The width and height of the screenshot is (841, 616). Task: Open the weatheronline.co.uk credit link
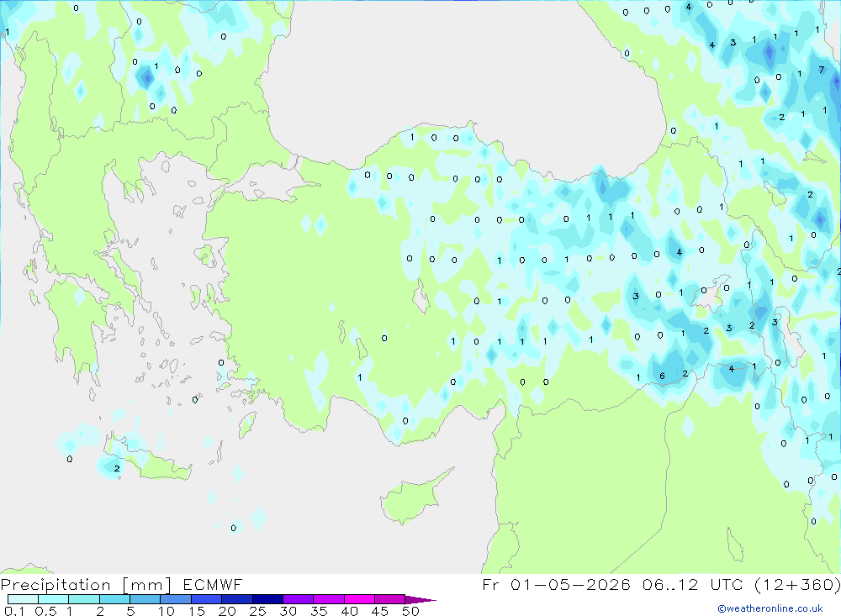click(770, 608)
